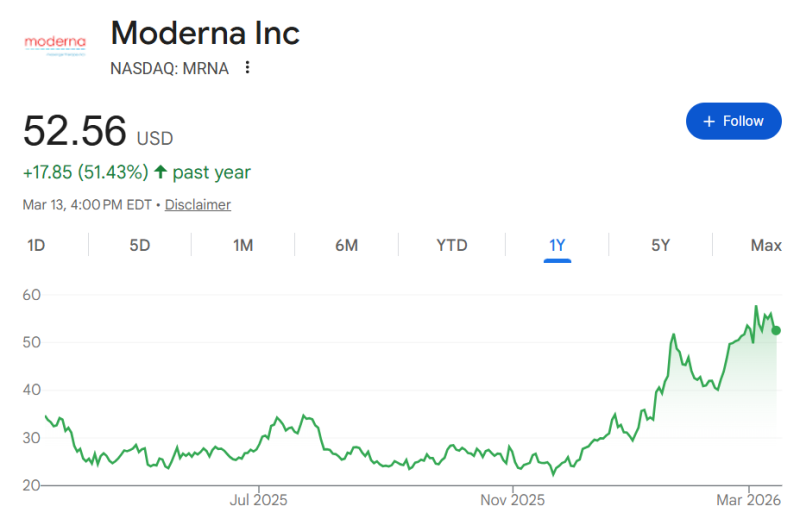The width and height of the screenshot is (800, 525).
Task: Switch to the 5D range tab
Action: click(140, 246)
